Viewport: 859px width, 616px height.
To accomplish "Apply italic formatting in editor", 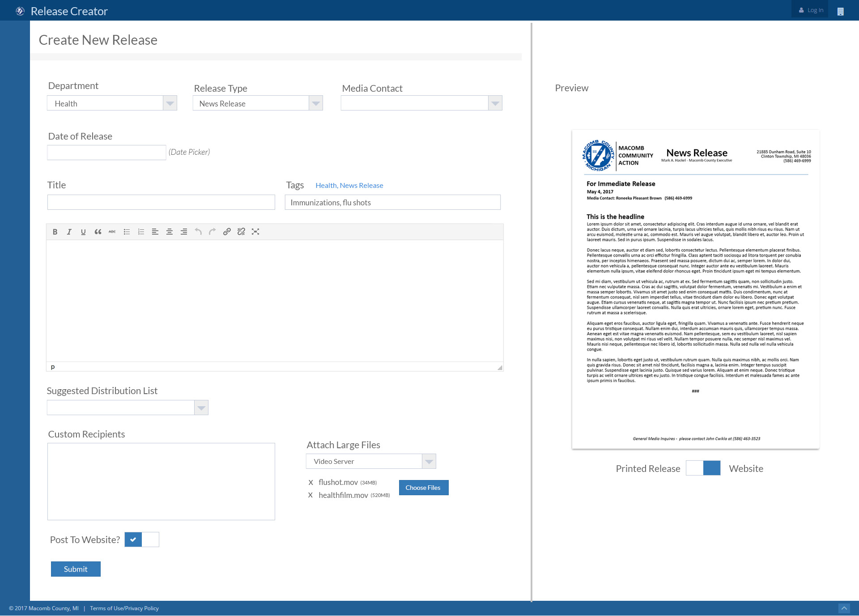I will [69, 232].
